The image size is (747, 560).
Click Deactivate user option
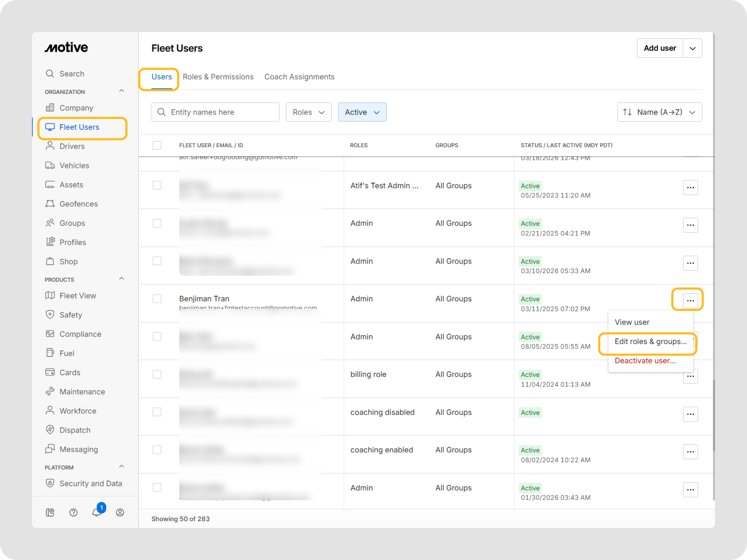click(x=645, y=361)
